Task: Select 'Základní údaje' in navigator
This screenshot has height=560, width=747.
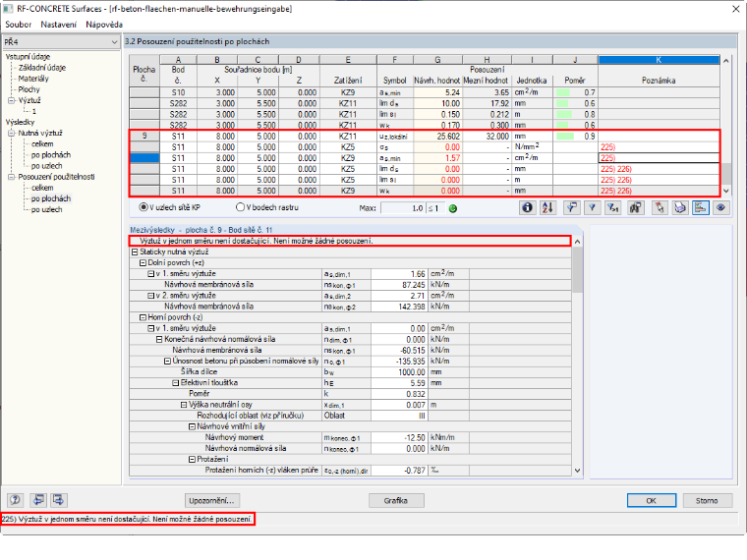Action: point(42,68)
